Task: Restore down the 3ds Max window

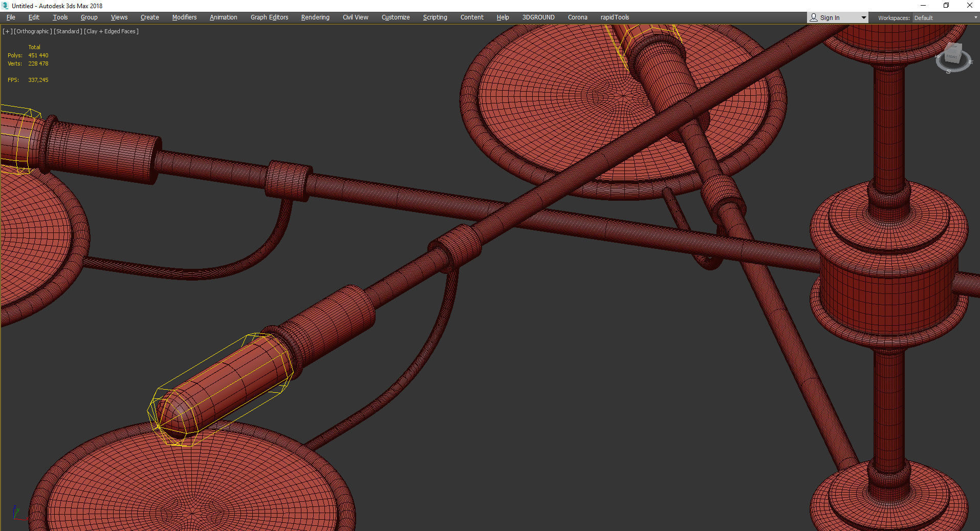Action: [946, 6]
